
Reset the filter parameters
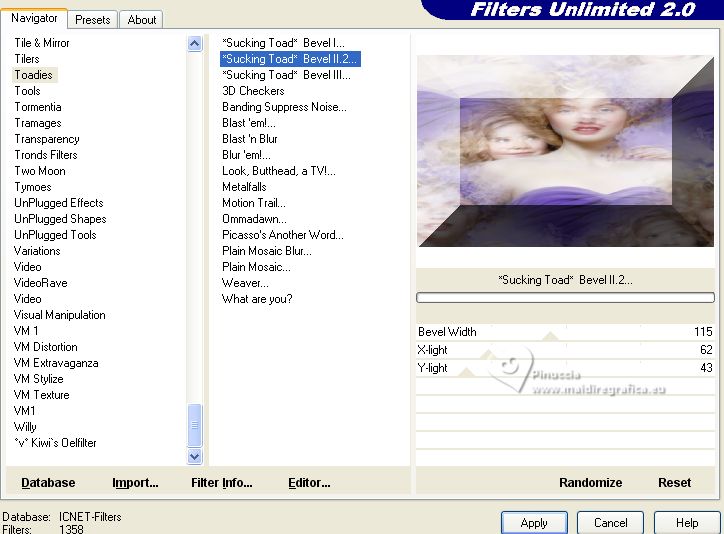coord(674,483)
